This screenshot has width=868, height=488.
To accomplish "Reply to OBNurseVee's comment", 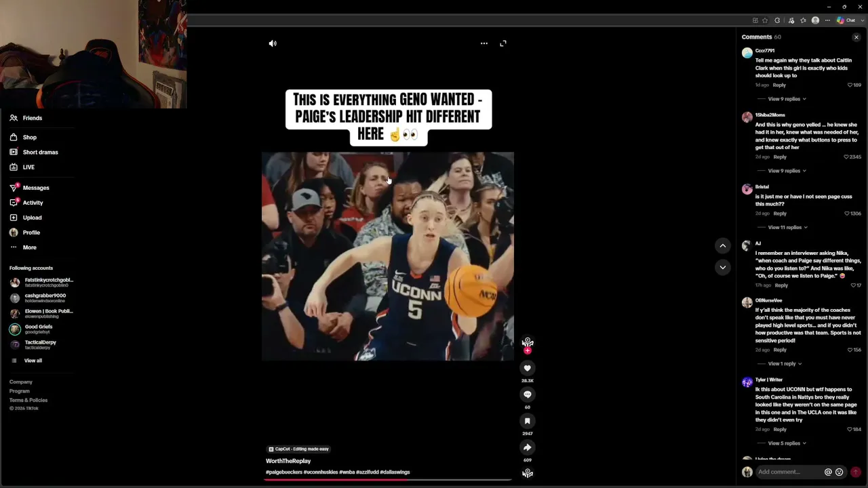I will coord(780,350).
